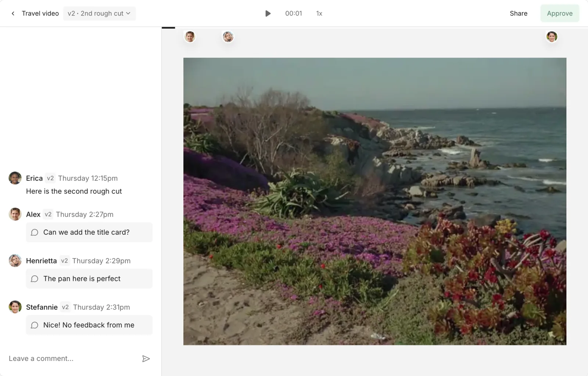Click the 'Thursday 2:27pm' timestamp on Alex's comment
Viewport: 588px width, 376px height.
point(85,214)
